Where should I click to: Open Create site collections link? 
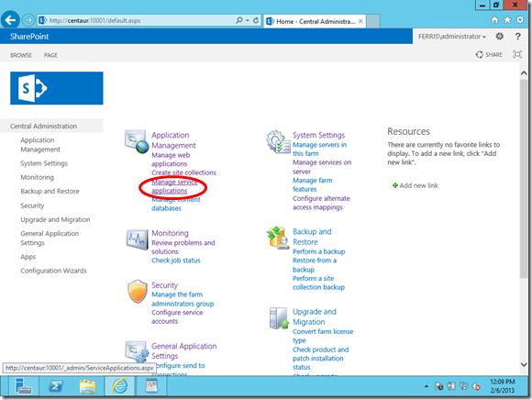pyautogui.click(x=183, y=172)
